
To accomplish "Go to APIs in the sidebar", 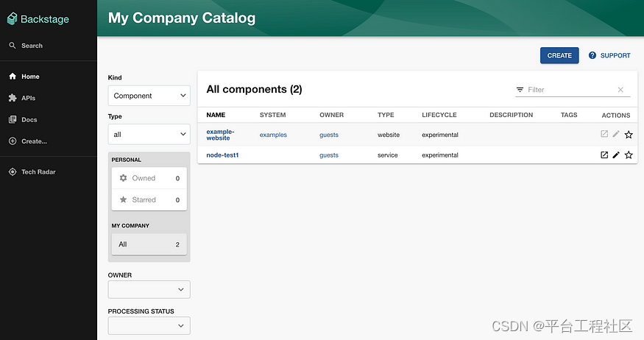I will (x=28, y=98).
